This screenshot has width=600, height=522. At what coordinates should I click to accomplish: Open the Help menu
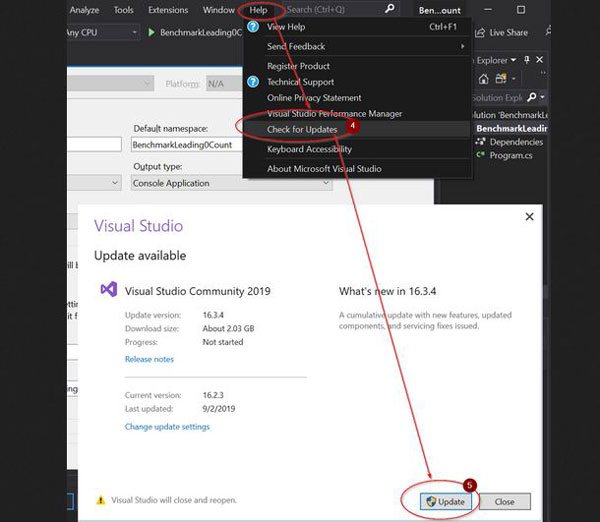[x=258, y=10]
